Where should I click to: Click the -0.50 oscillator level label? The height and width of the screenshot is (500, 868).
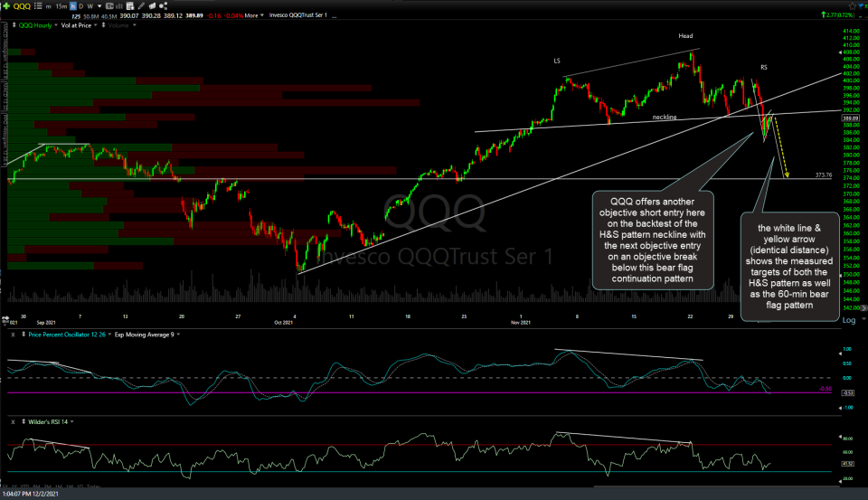pyautogui.click(x=825, y=389)
